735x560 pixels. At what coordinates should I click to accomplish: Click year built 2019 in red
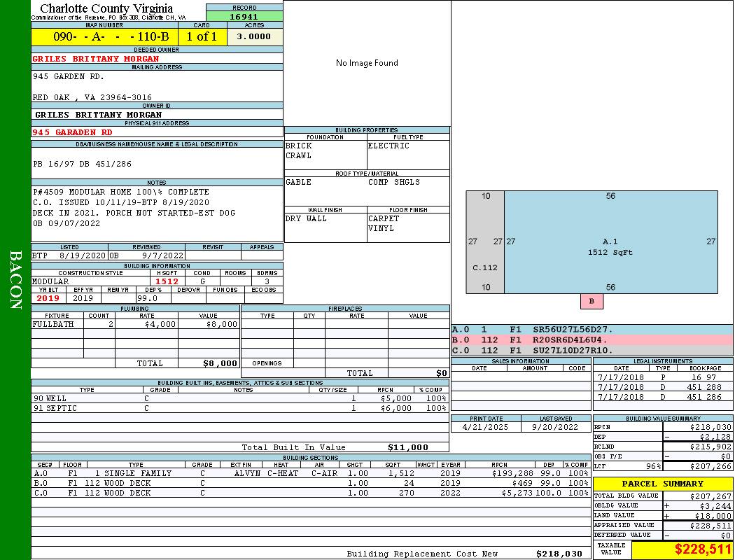coord(48,298)
